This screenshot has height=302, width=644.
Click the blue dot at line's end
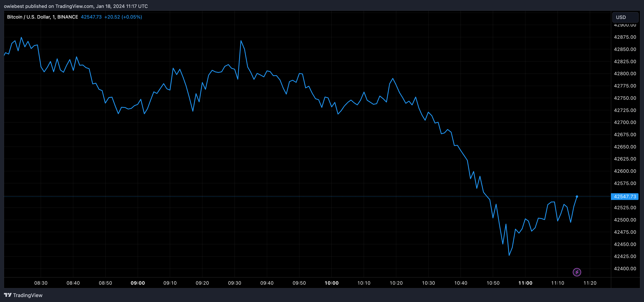point(577,196)
